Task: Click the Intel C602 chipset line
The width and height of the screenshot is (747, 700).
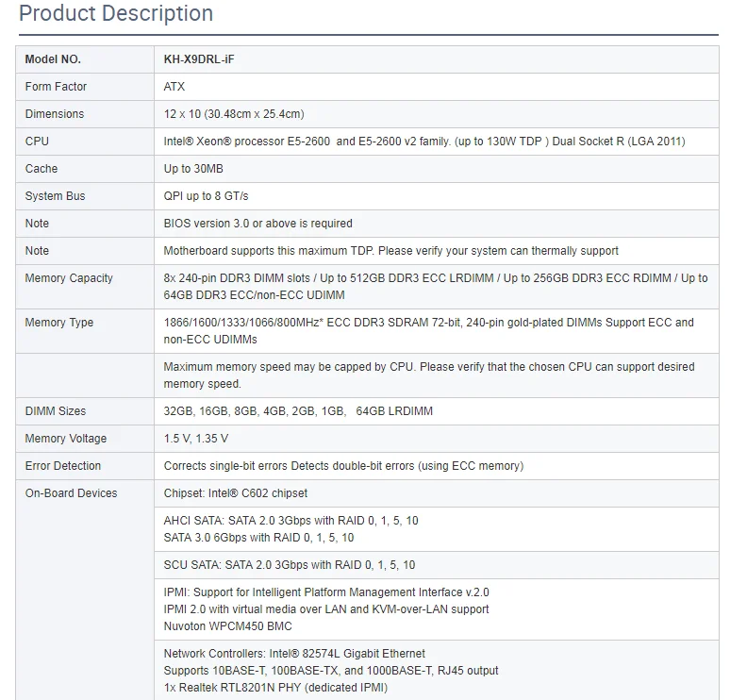Action: coord(236,493)
